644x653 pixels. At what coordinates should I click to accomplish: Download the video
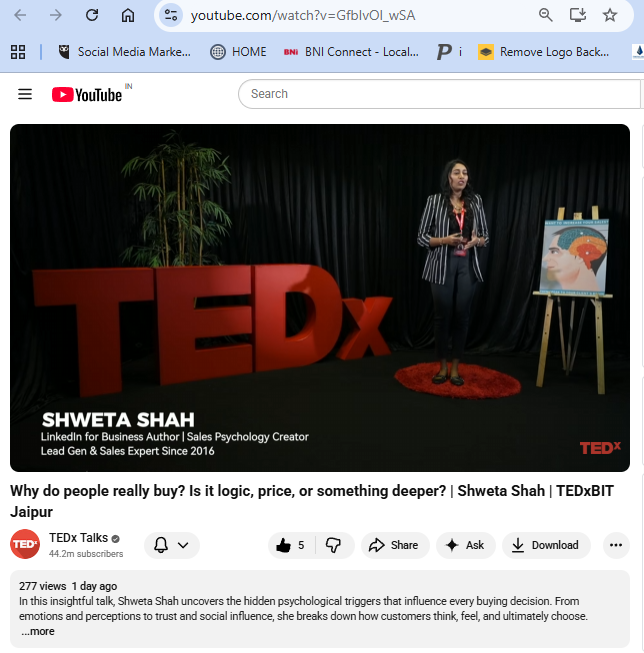[546, 545]
